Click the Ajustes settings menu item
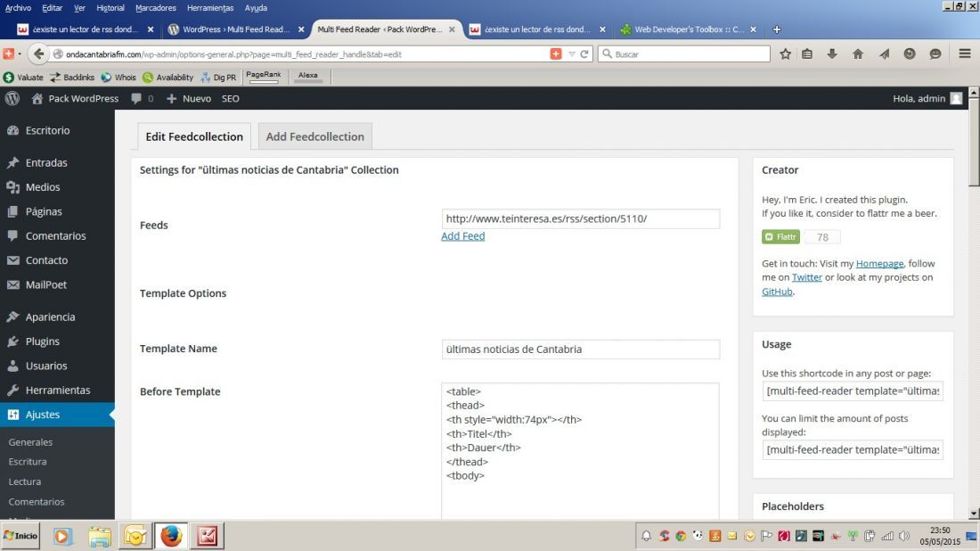980x551 pixels. pos(58,415)
